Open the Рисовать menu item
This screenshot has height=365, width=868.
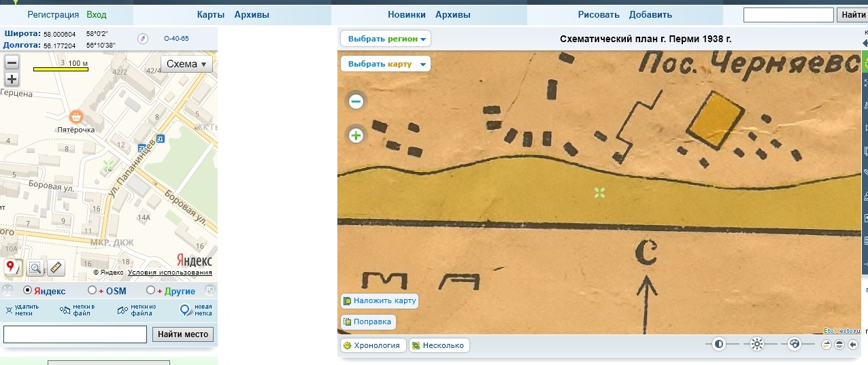pos(599,14)
